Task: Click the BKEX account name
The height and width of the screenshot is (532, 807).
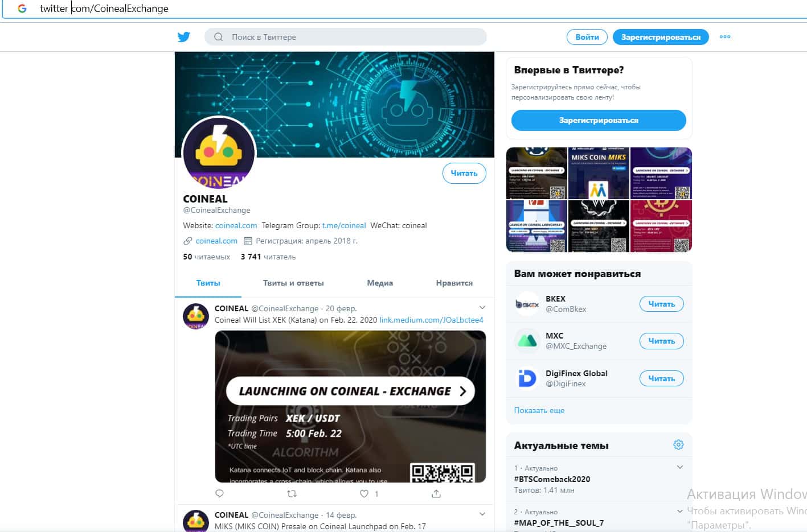Action: 555,299
